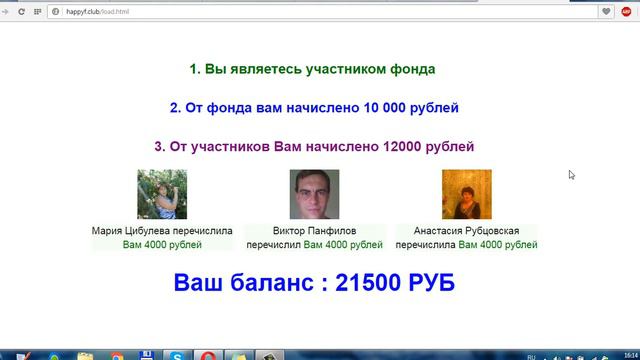The height and width of the screenshot is (360, 640).
Task: Open the speed dial grid icon
Action: point(38,12)
